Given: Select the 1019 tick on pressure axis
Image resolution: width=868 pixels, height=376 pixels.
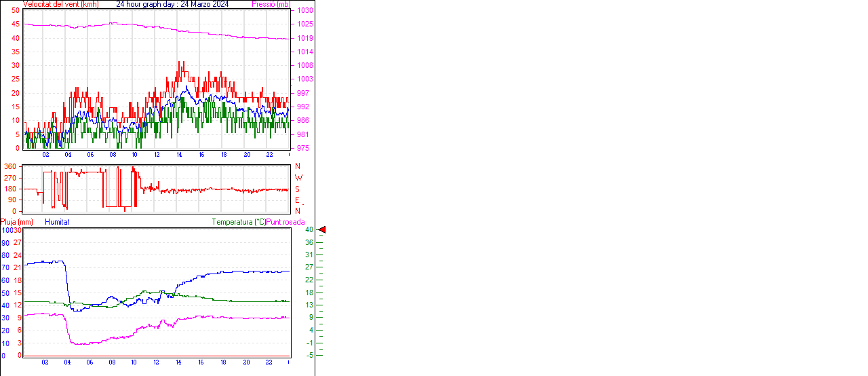Looking at the screenshot, I should pyautogui.click(x=304, y=39).
